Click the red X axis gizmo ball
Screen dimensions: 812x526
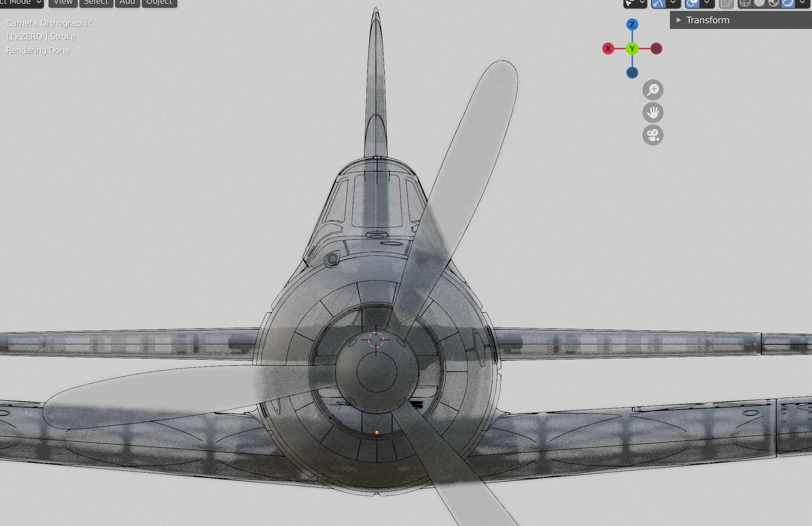pos(608,49)
